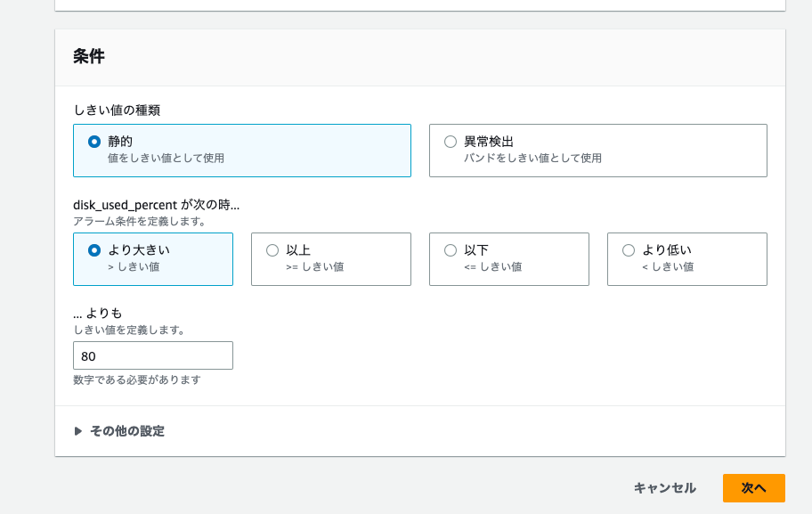
Task: Select the 静的 threshold type radio
Action: 94,142
